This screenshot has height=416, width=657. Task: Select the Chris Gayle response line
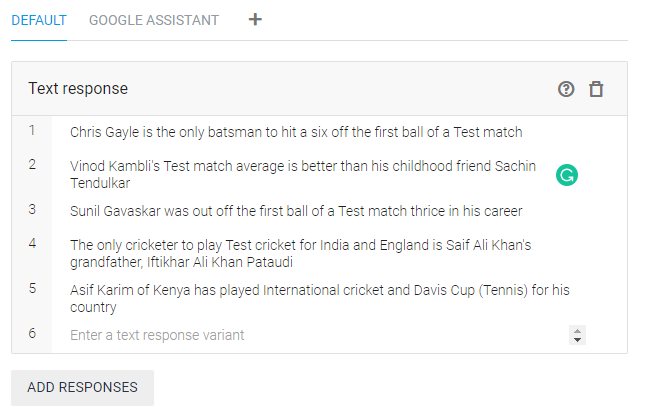pyautogui.click(x=296, y=132)
